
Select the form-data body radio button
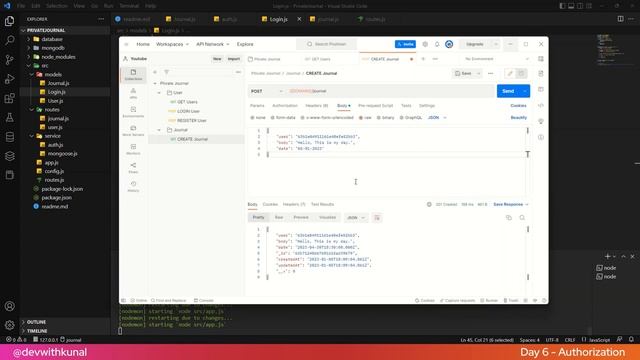coord(272,118)
